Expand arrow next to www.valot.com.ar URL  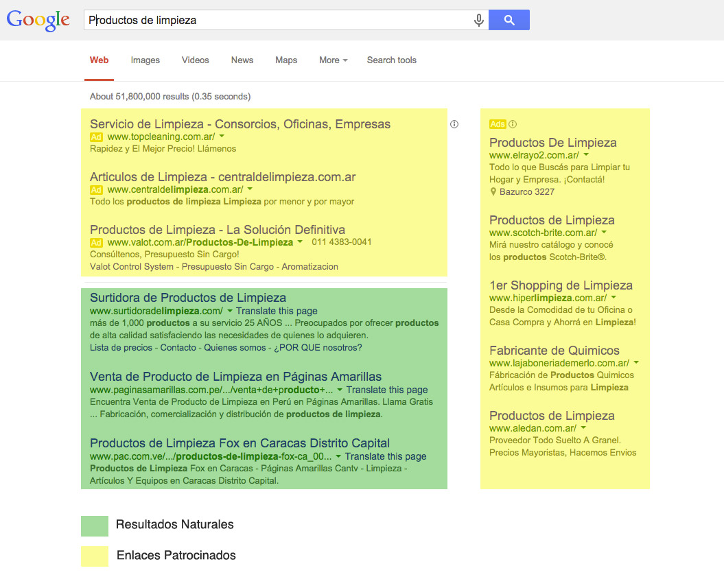[300, 242]
